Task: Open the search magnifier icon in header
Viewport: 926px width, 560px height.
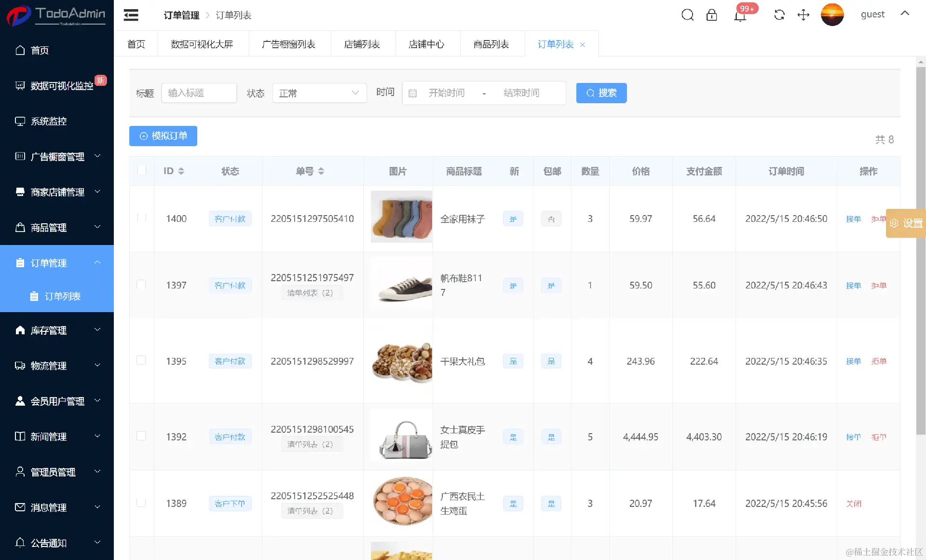Action: coord(687,15)
